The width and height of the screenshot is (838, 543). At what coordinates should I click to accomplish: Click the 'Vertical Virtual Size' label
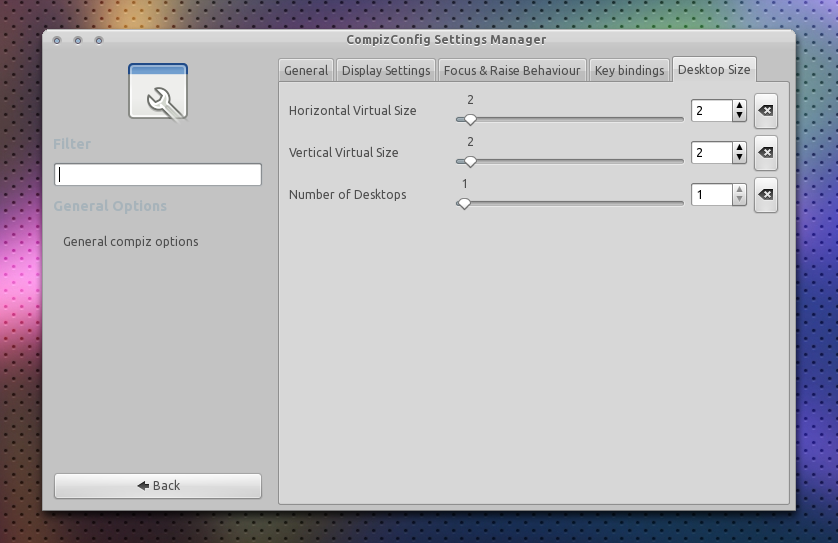pyautogui.click(x=344, y=153)
